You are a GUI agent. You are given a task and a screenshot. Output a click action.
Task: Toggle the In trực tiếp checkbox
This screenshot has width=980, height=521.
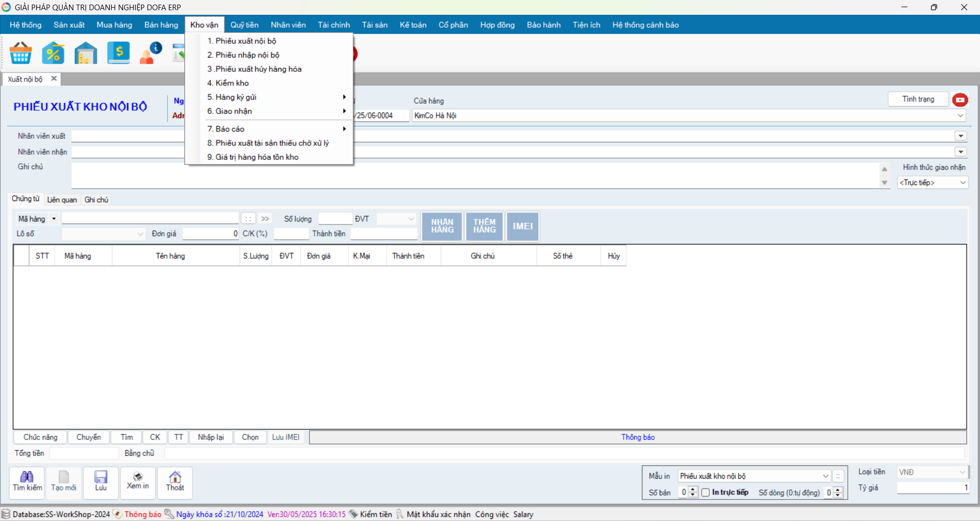click(705, 492)
